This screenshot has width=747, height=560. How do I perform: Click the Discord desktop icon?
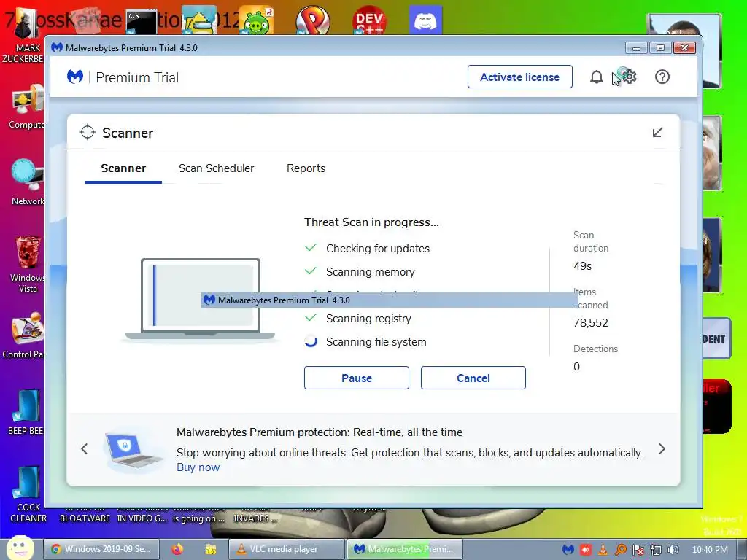pos(425,20)
